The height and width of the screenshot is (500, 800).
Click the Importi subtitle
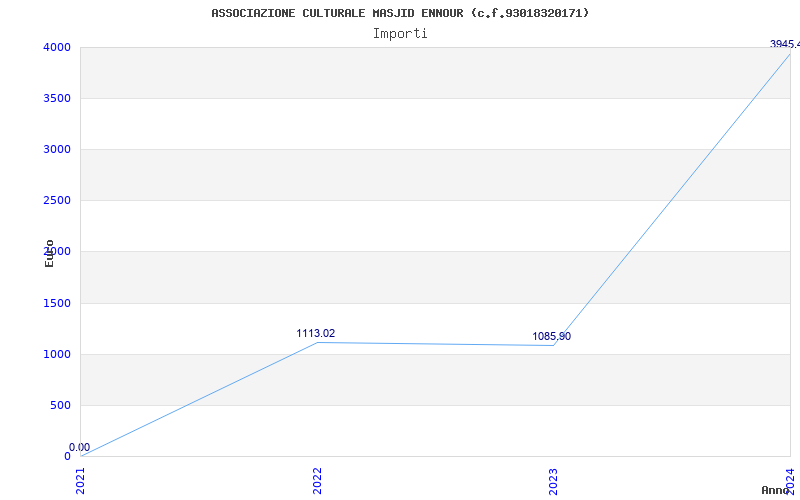400,34
